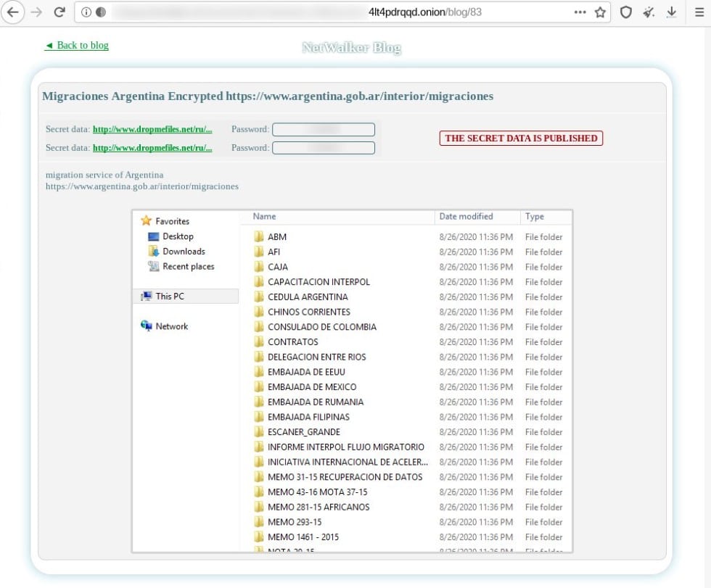Sort by the Date modified column header
This screenshot has height=588, width=711.
[466, 217]
